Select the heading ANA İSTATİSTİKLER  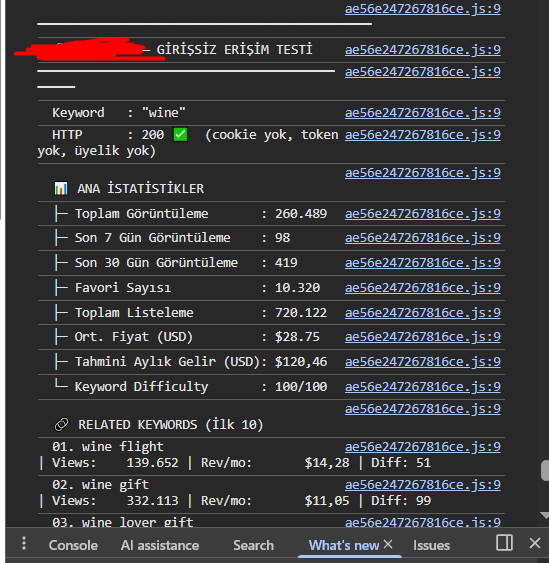[140, 189]
